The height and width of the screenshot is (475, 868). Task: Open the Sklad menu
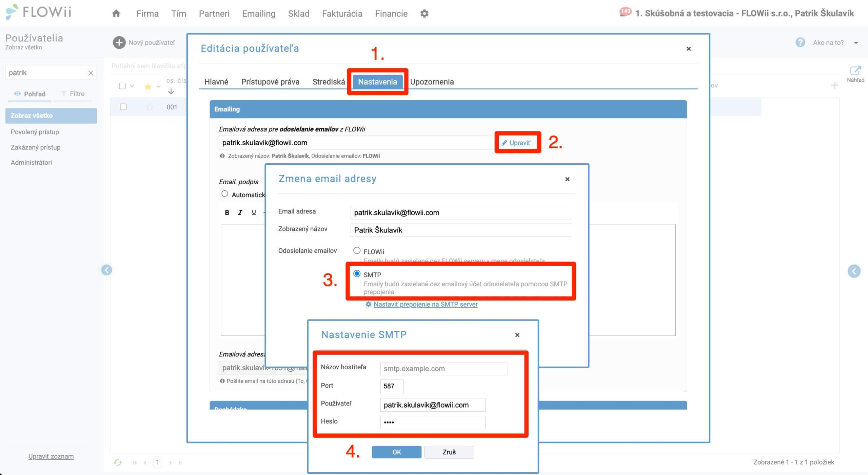pos(299,14)
